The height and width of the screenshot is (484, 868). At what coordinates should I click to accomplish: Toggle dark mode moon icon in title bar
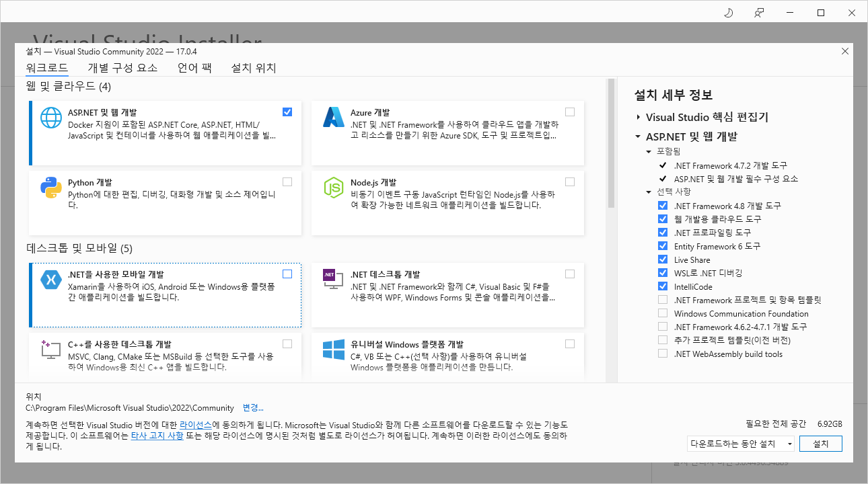click(x=728, y=13)
